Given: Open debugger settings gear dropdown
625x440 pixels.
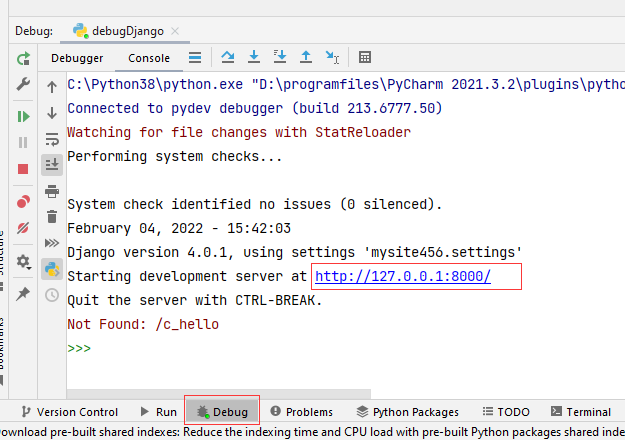Looking at the screenshot, I should point(23,263).
